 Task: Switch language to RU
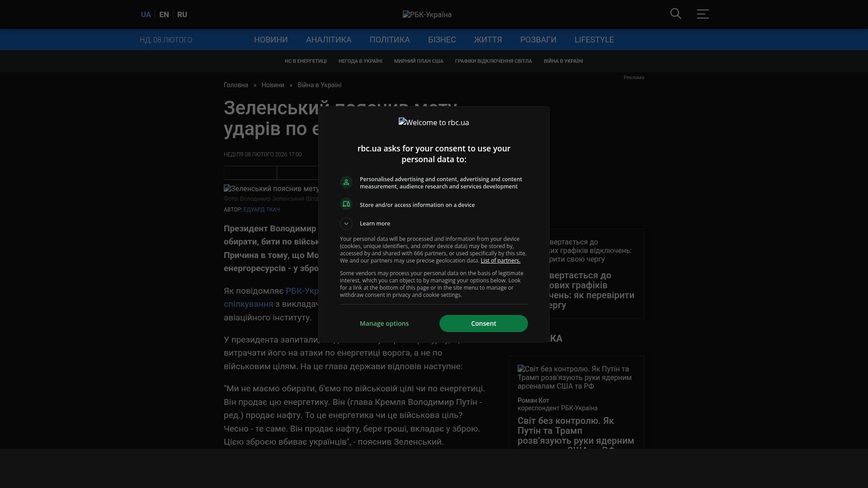[182, 14]
